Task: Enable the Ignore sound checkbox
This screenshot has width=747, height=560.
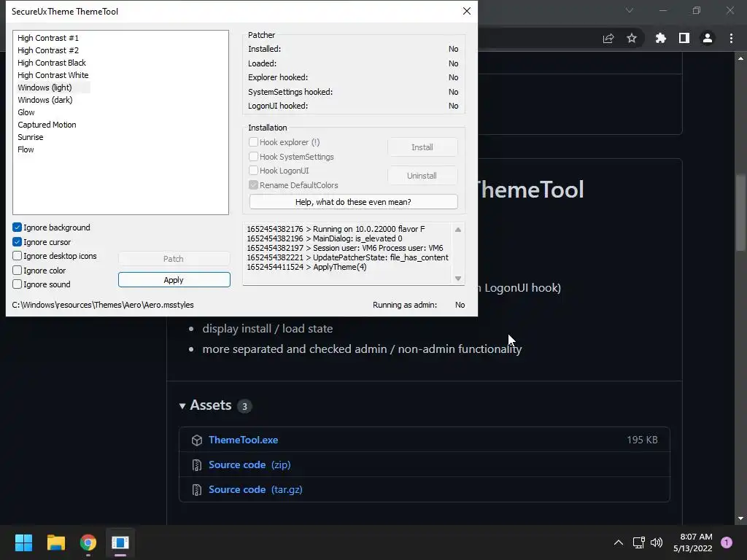Action: coord(18,284)
